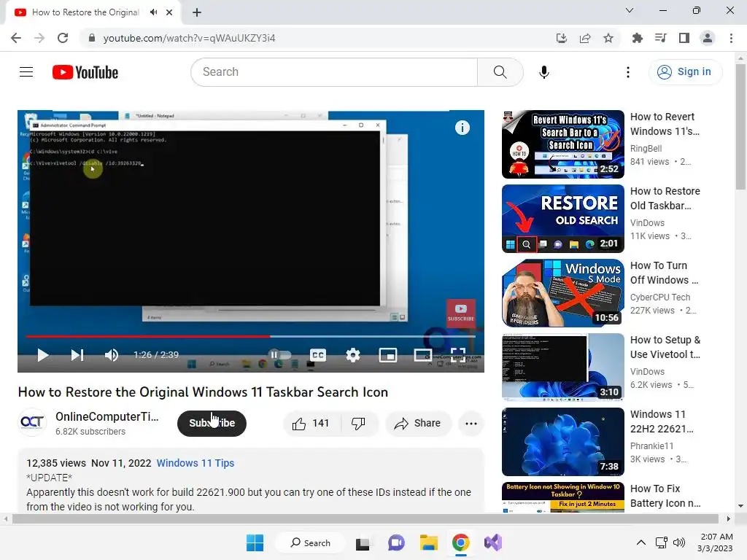Dislike the video
747x560 pixels.
(359, 424)
